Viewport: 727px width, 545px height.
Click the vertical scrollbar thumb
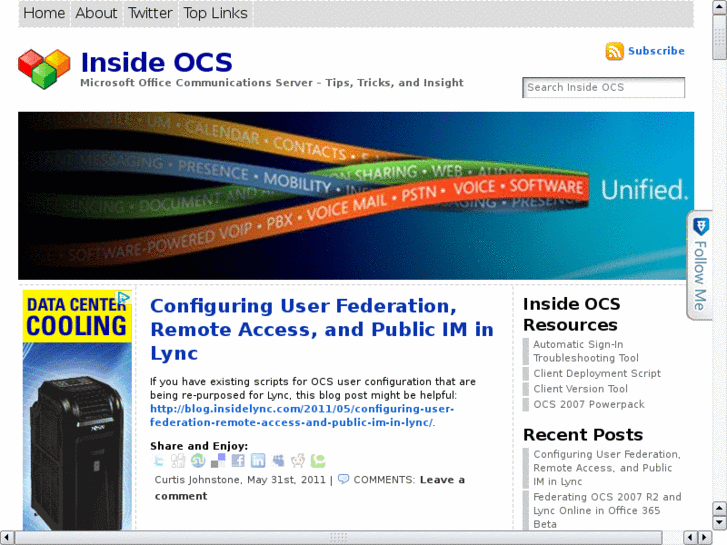tap(719, 38)
